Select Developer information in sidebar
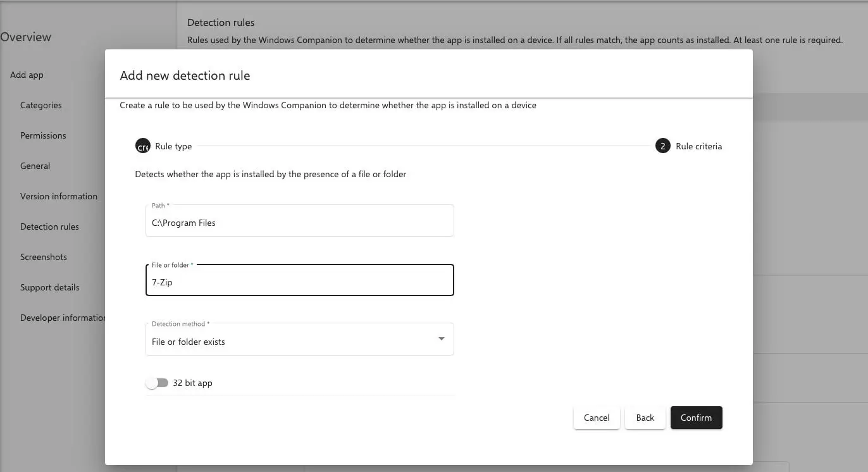The image size is (868, 472). pyautogui.click(x=62, y=318)
